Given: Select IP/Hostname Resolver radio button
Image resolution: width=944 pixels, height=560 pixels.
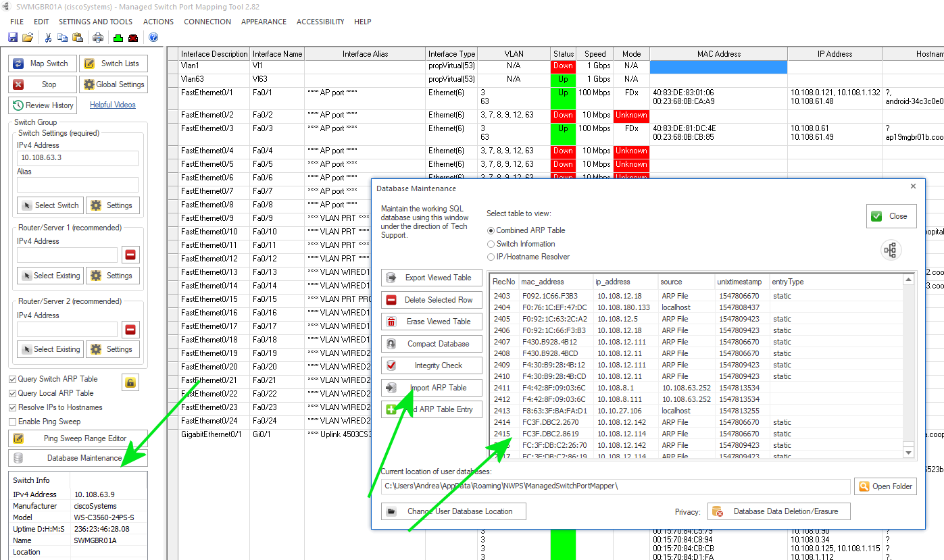Looking at the screenshot, I should (491, 257).
